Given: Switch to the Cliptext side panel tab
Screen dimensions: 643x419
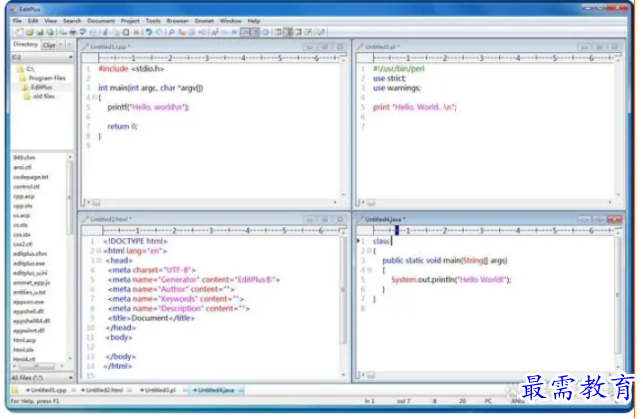Looking at the screenshot, I should coord(49,45).
